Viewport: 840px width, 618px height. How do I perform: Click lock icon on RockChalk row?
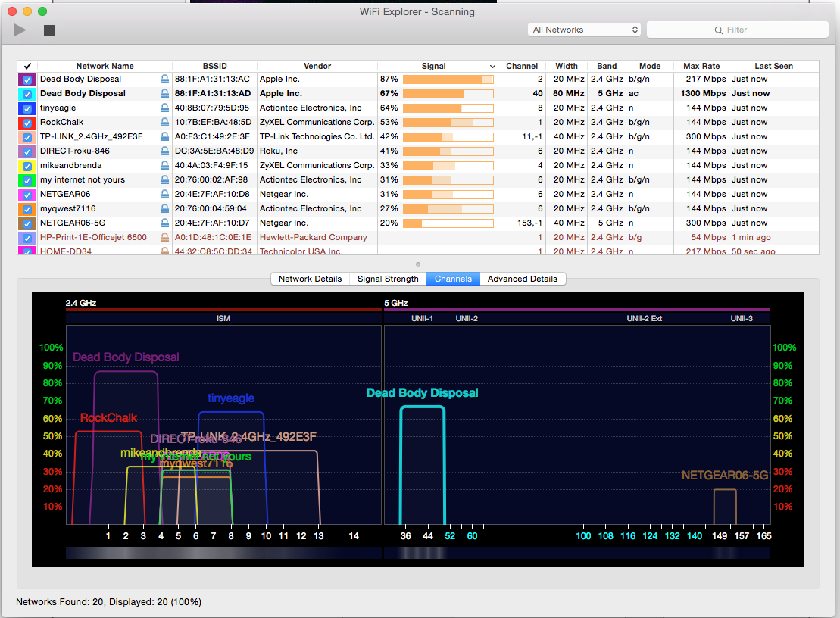(x=164, y=122)
